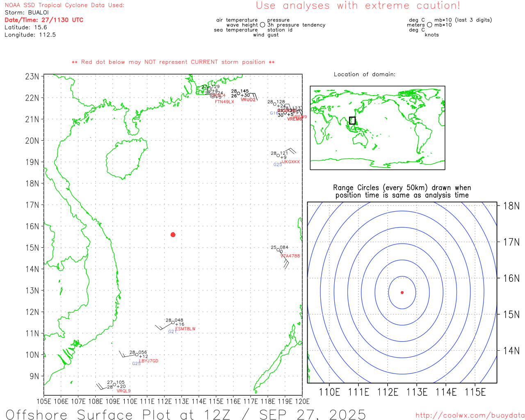Select the 'Longitude: 112.5' text
The height and width of the screenshot is (420, 525).
[30, 35]
